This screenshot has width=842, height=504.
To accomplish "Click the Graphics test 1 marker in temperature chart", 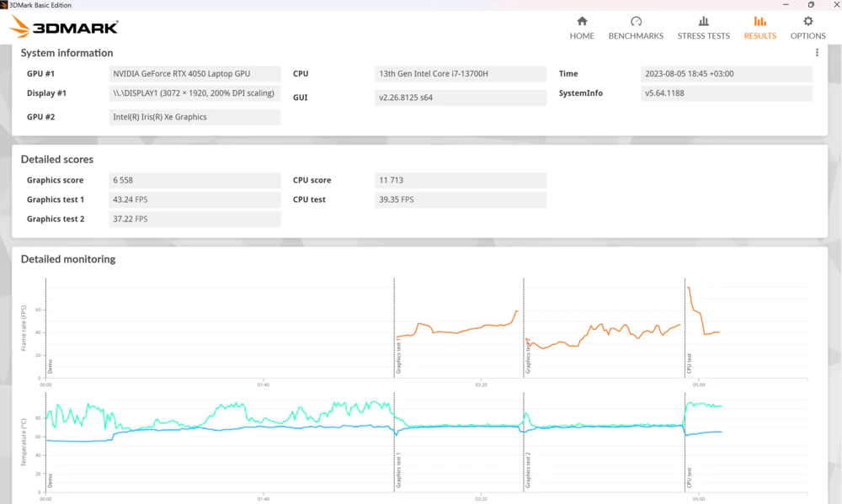I will pos(398,470).
